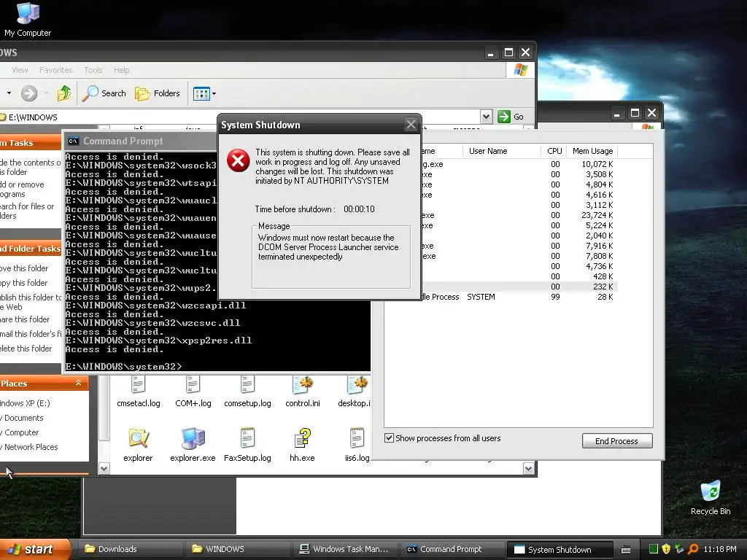The height and width of the screenshot is (560, 747).
Task: Open the Start menu
Action: pyautogui.click(x=34, y=549)
